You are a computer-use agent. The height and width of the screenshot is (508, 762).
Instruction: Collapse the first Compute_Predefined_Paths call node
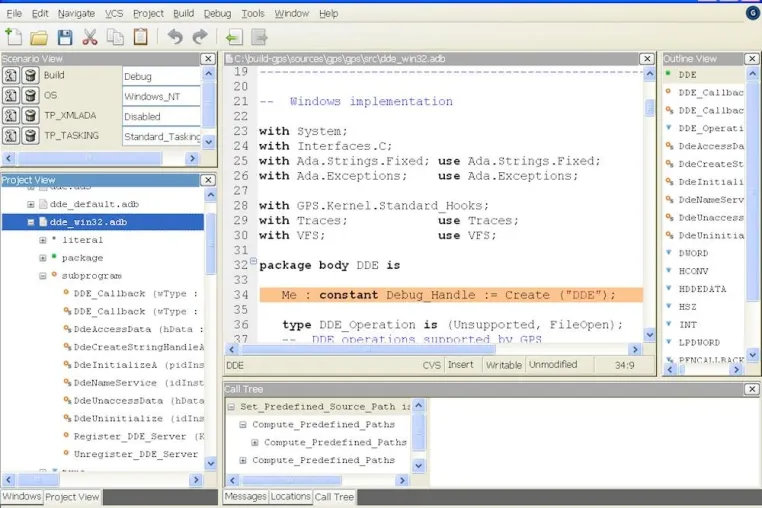click(243, 425)
